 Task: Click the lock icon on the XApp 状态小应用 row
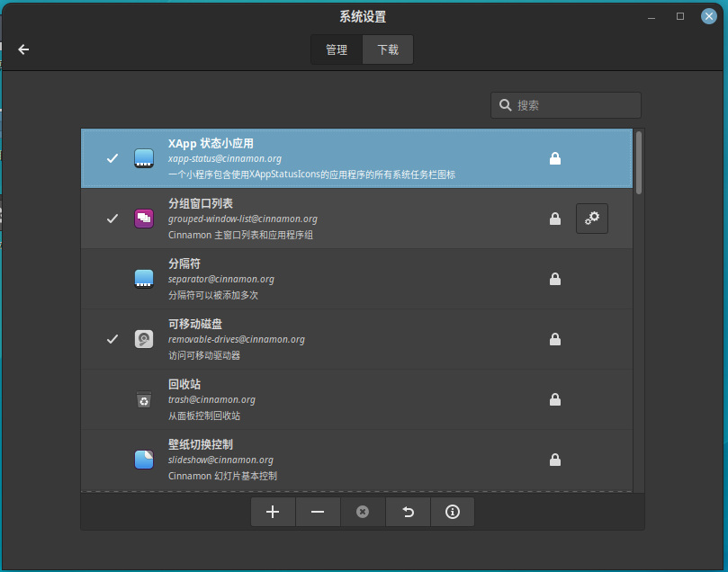coord(555,158)
